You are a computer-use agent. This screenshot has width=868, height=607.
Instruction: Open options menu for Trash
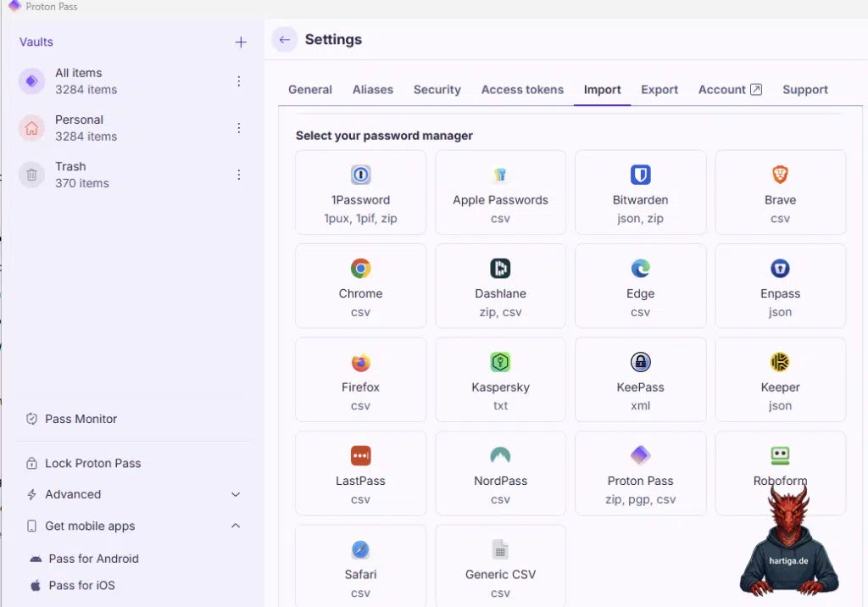238,175
